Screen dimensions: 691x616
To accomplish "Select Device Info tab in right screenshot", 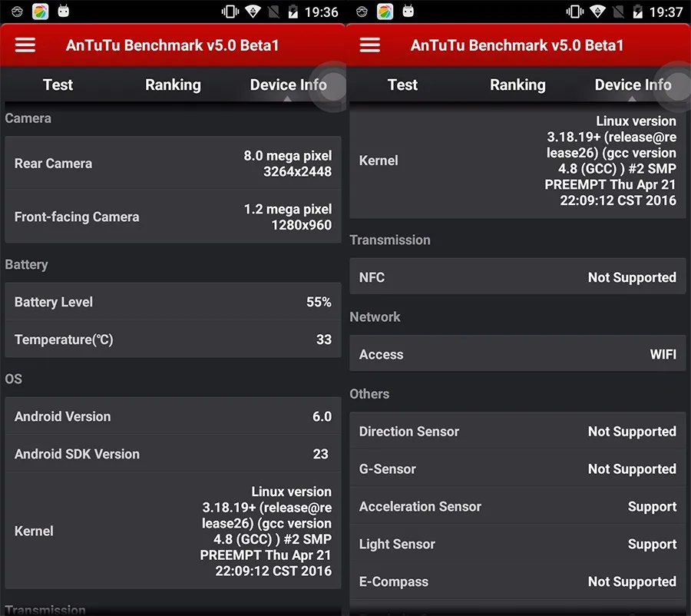I will (633, 84).
